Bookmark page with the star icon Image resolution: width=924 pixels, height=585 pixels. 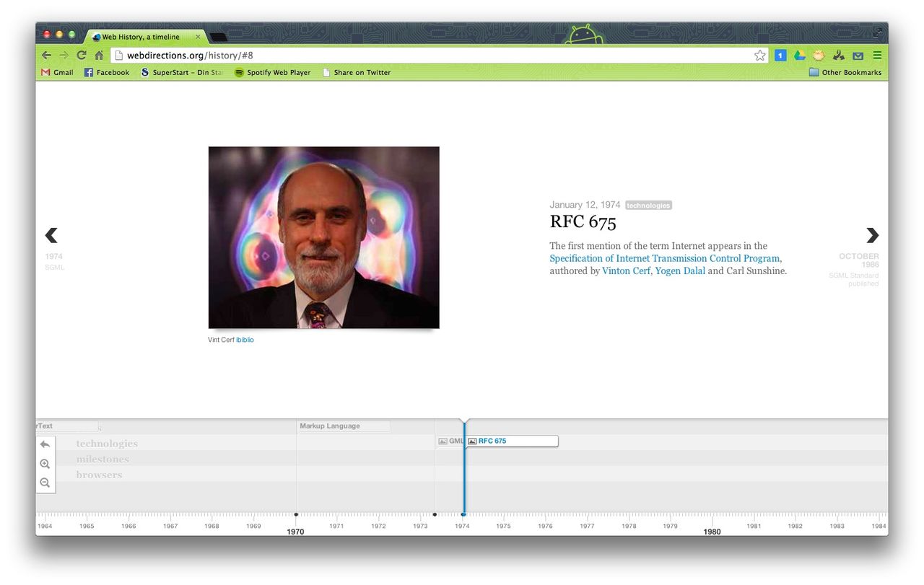[759, 56]
